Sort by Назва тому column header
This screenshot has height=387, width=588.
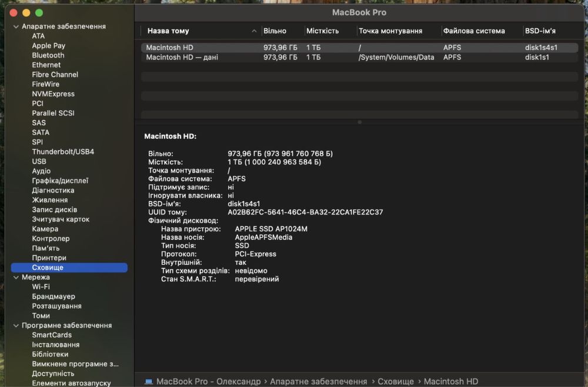[x=168, y=31]
